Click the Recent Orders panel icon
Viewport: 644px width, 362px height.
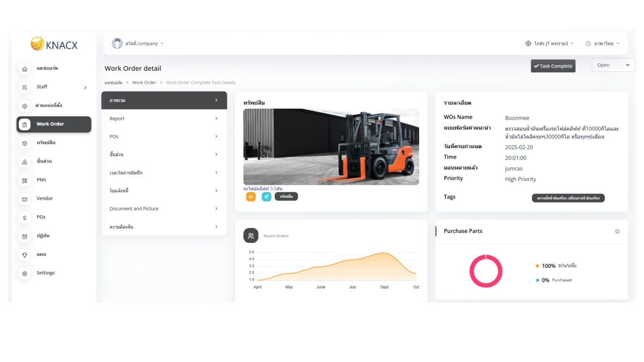pos(251,235)
